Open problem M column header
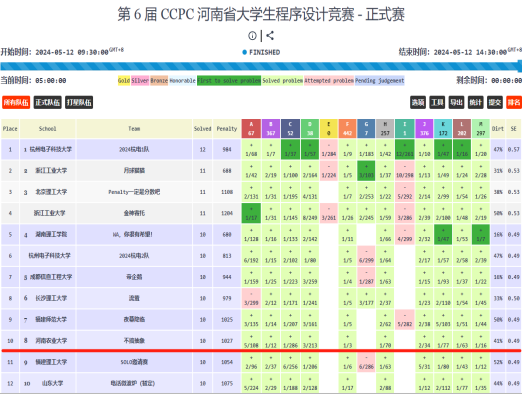The width and height of the screenshot is (522, 394). point(481,129)
